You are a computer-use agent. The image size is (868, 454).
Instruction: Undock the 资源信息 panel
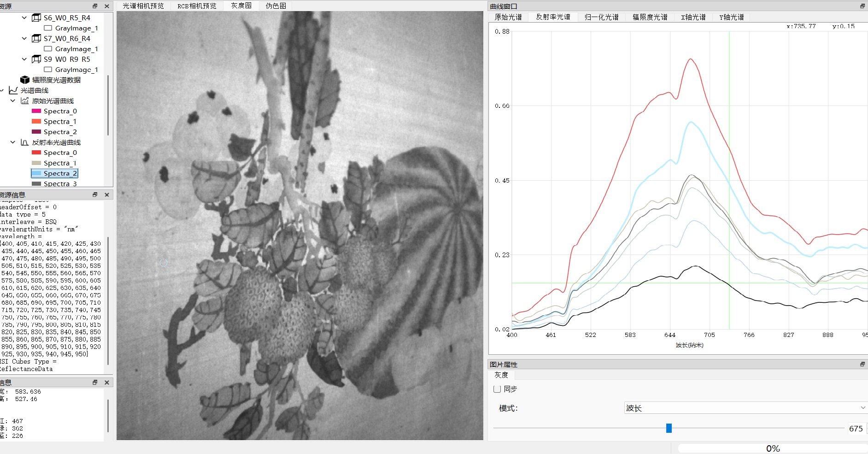(x=95, y=195)
